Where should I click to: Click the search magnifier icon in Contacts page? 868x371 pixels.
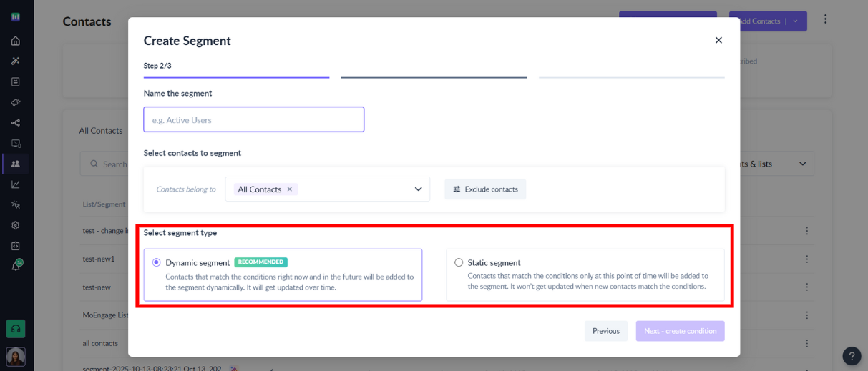[94, 164]
